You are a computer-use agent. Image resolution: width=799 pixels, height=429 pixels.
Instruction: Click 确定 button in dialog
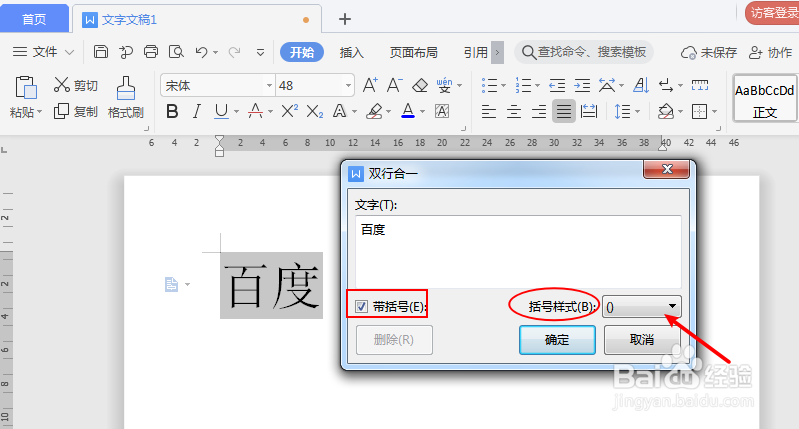(557, 340)
